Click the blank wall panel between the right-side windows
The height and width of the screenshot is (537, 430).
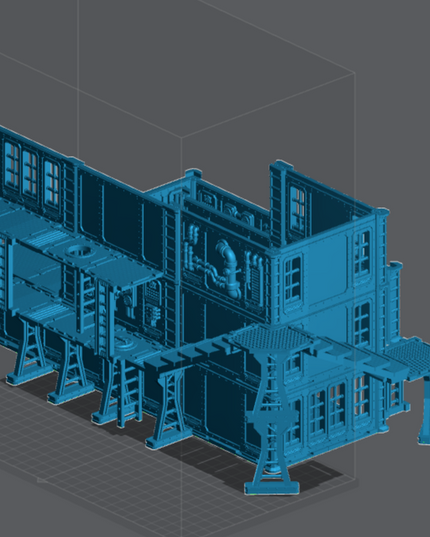325,272
